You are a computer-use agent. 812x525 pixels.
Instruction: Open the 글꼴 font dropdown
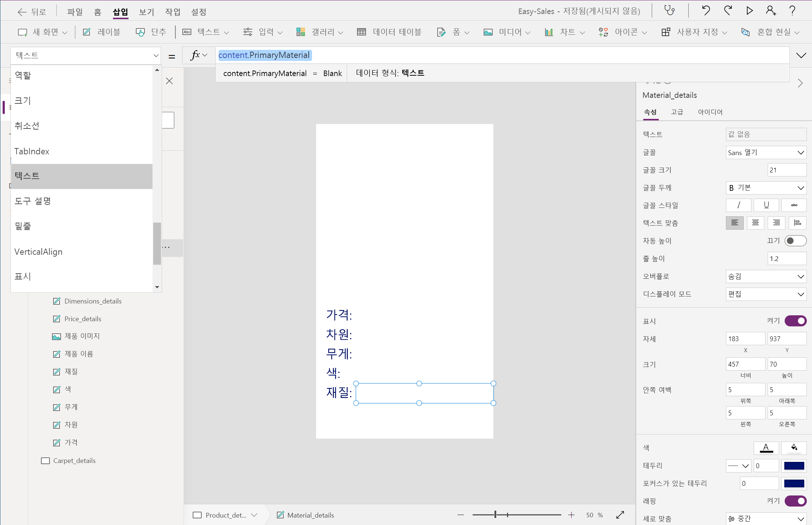(766, 152)
